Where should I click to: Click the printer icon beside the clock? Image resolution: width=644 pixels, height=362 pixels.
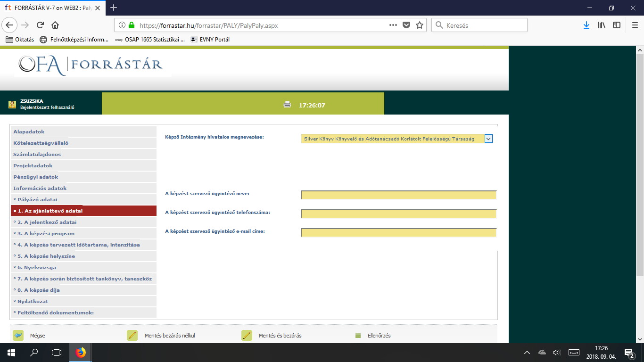point(287,105)
